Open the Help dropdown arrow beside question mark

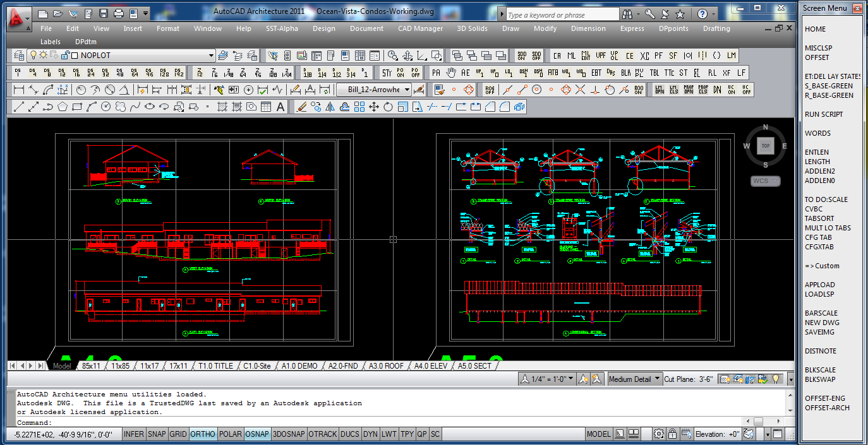point(714,13)
